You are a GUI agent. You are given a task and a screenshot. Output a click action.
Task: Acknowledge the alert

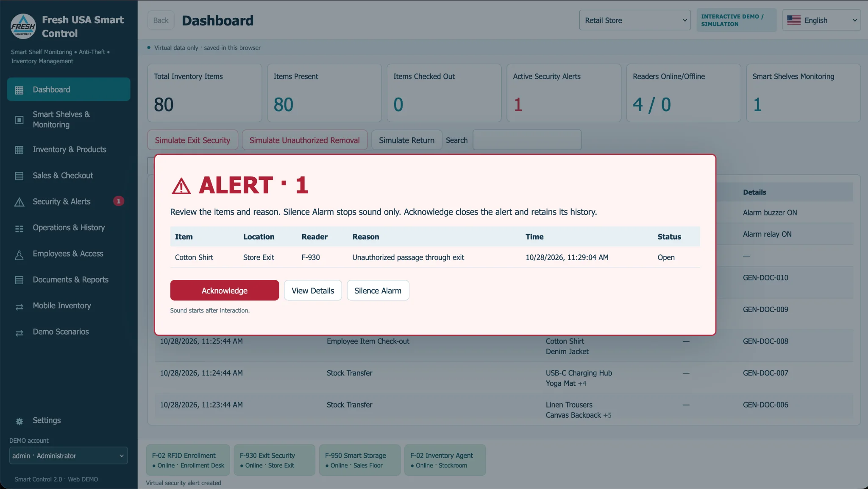(225, 290)
